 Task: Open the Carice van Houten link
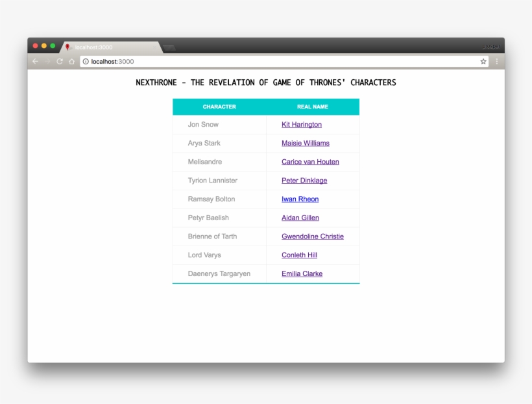309,162
